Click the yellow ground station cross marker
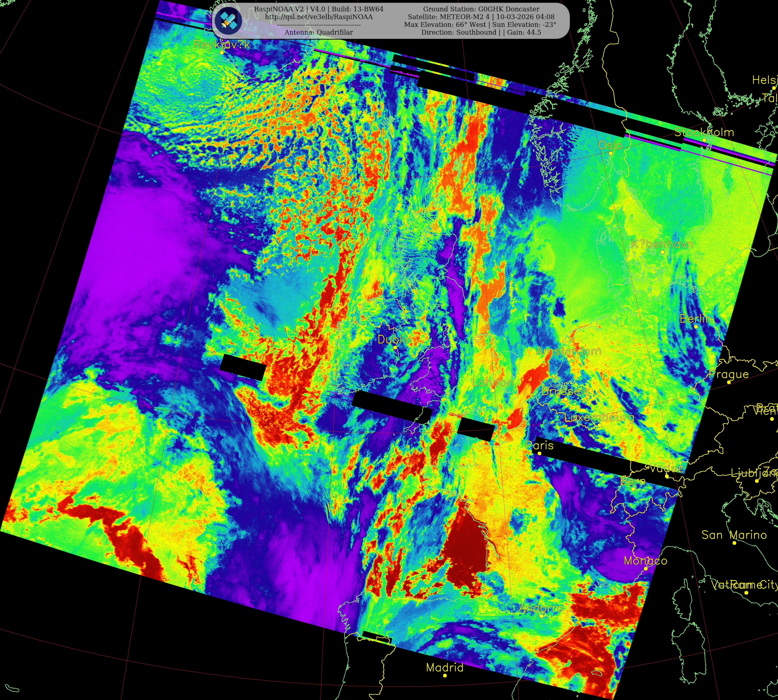This screenshot has width=778, height=700. [477, 338]
